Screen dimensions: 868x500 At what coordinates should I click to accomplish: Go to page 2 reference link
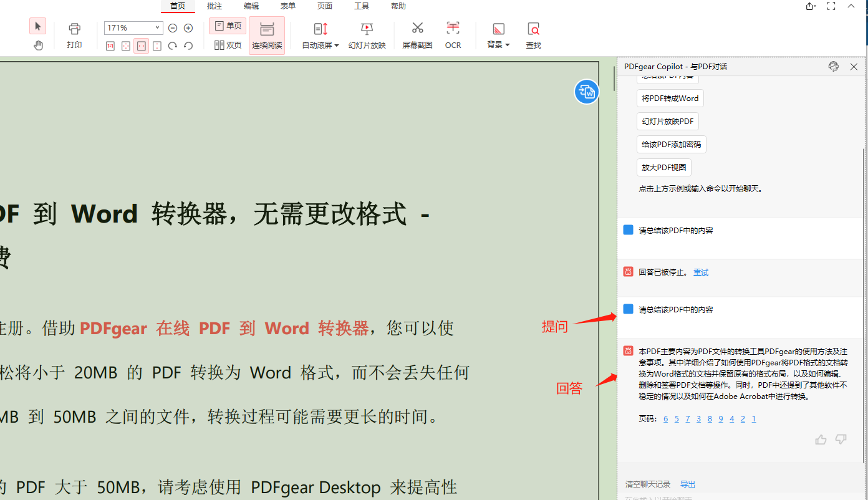[743, 419]
